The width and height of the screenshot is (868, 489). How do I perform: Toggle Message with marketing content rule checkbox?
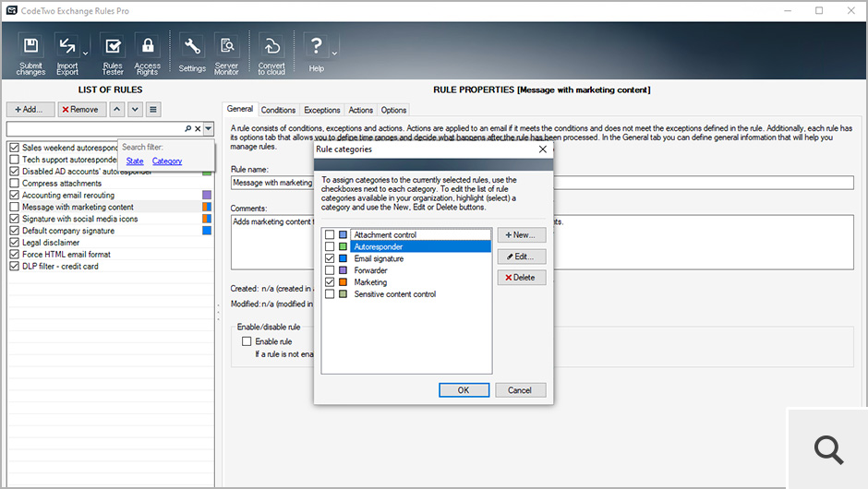point(15,207)
